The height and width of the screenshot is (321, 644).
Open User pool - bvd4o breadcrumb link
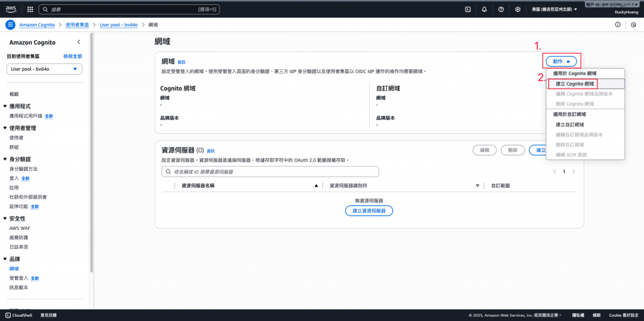119,24
